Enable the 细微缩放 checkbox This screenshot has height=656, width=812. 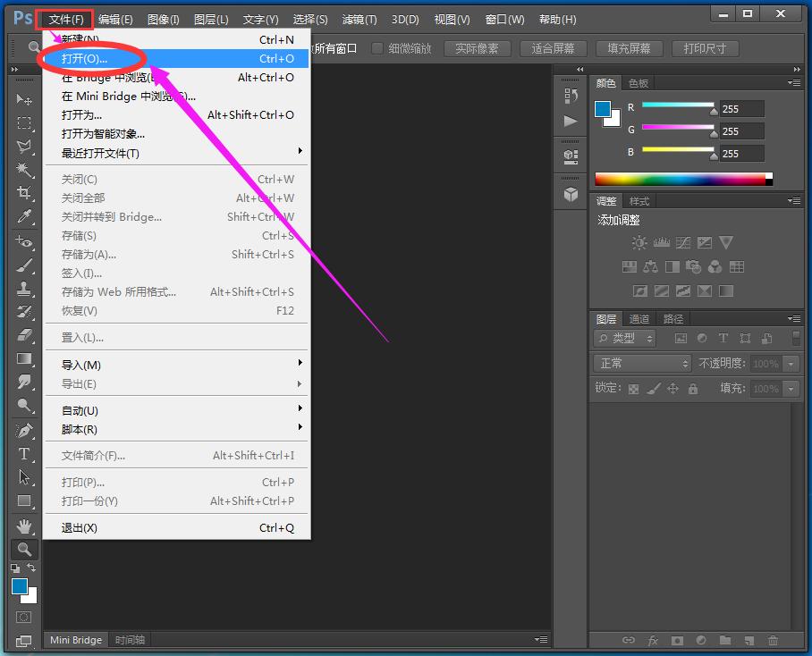377,48
